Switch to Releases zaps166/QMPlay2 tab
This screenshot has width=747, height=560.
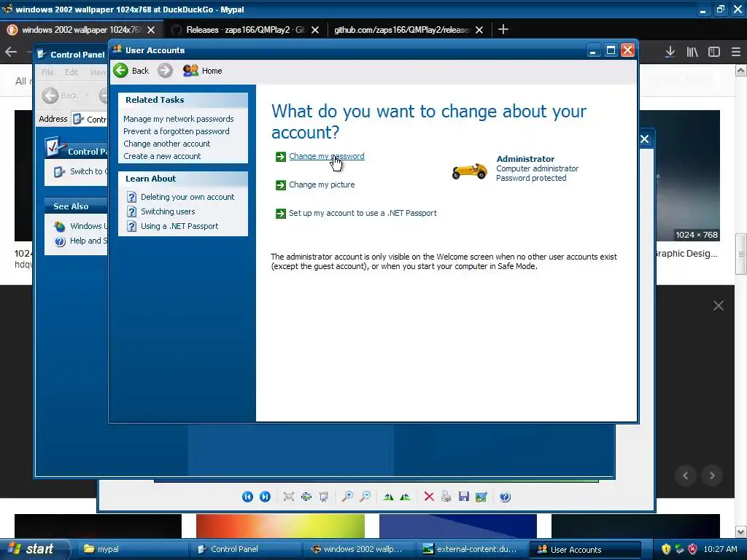(245, 29)
